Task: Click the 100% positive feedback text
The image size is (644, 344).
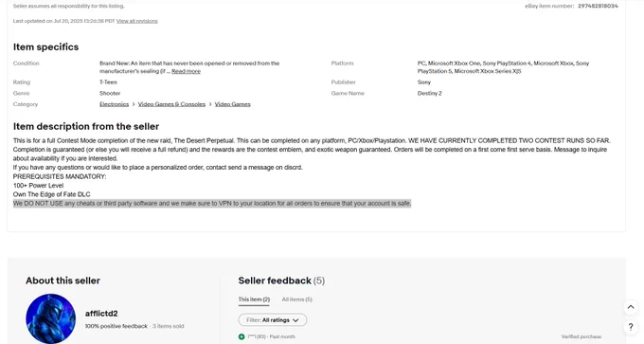Action: 116,326
